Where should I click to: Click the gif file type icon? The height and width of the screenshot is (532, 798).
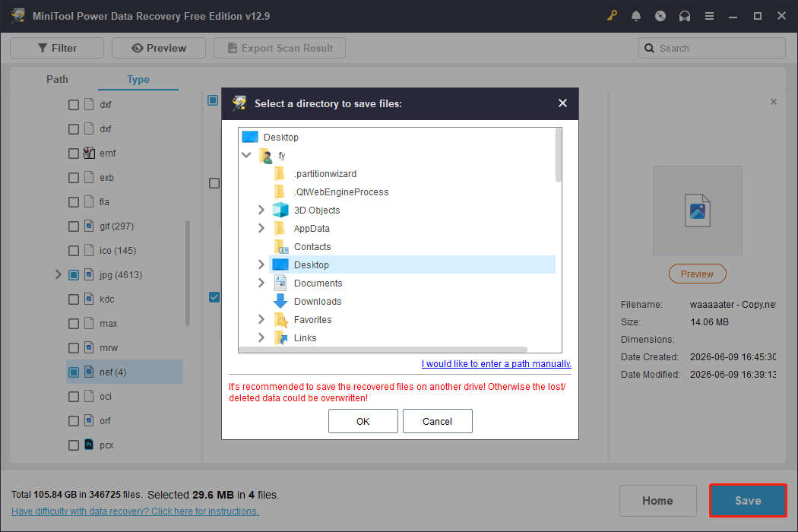[89, 226]
